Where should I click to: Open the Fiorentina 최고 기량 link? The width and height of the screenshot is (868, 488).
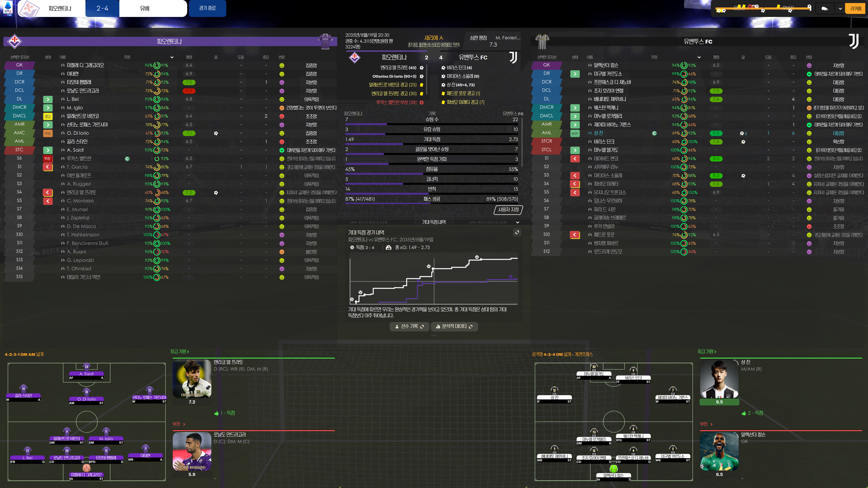click(179, 352)
